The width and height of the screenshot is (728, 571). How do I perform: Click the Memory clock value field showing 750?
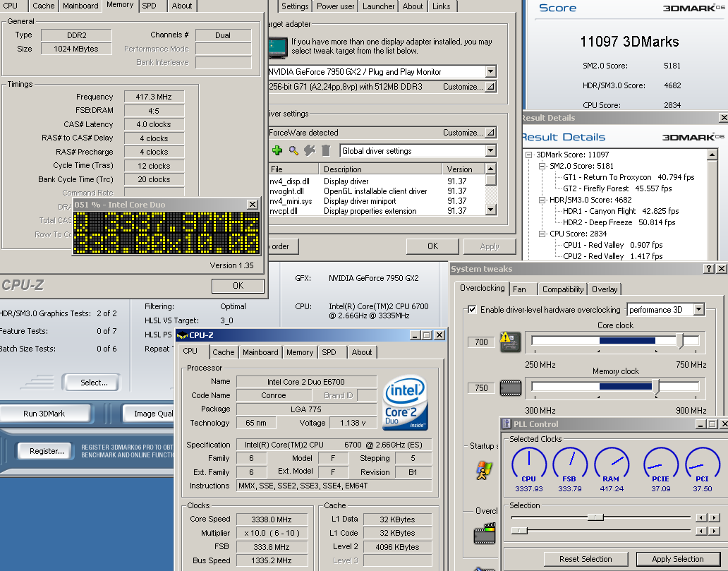coord(481,388)
